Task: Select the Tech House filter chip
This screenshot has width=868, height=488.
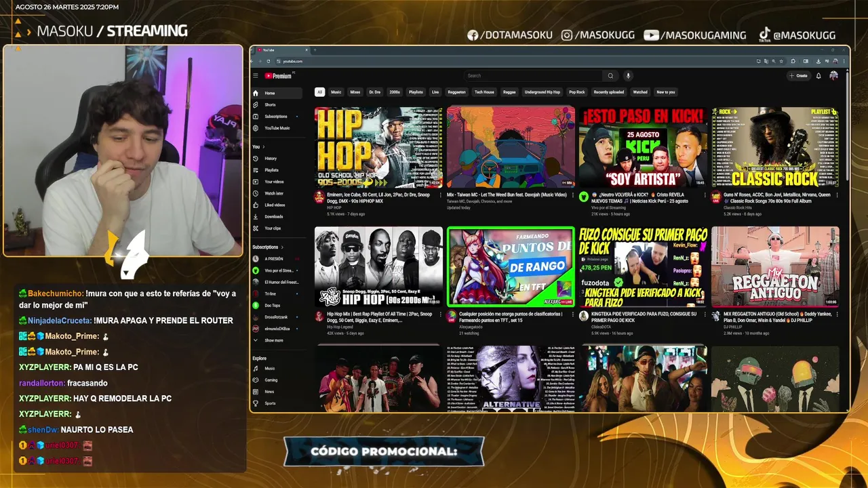Action: (x=484, y=92)
